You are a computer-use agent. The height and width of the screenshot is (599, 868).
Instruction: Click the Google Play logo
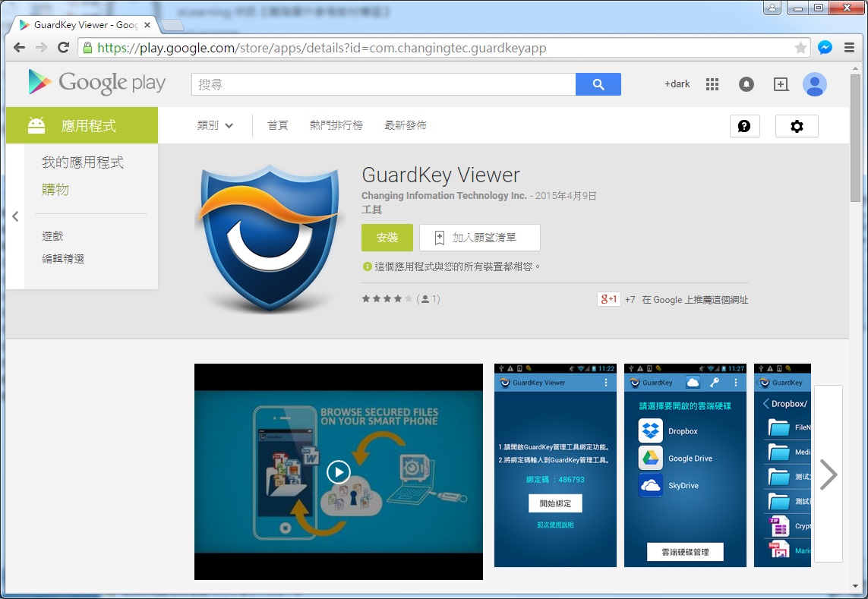pos(97,83)
